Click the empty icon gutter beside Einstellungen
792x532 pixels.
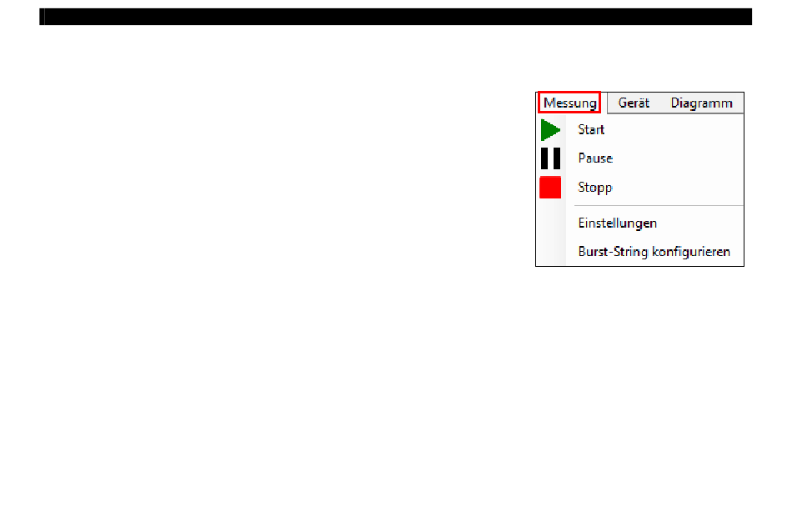click(551, 223)
